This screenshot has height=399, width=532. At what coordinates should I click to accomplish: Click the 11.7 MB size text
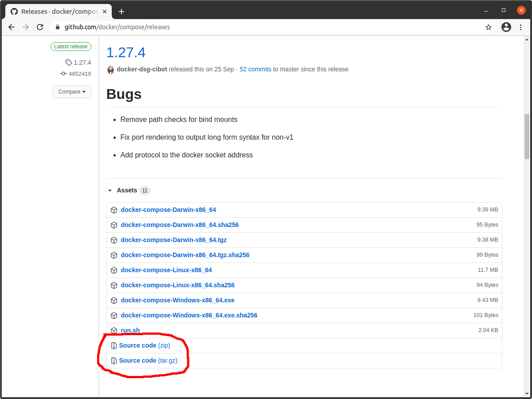click(488, 270)
